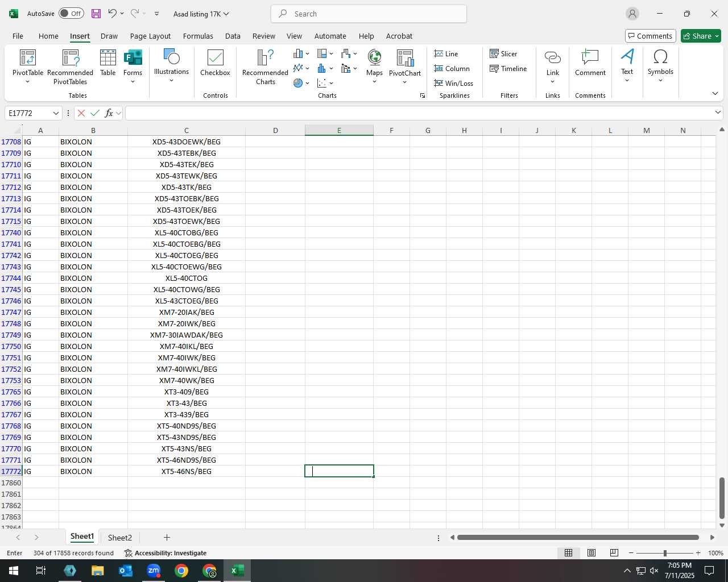The width and height of the screenshot is (728, 582).
Task: Open the Share button dropdown
Action: [717, 36]
